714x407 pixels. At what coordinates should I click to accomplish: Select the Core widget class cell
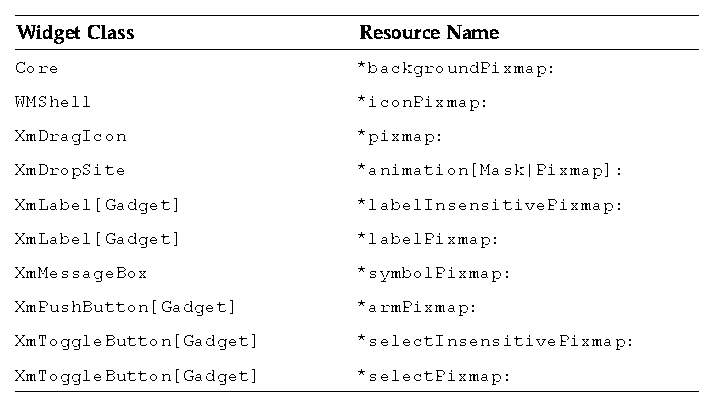[x=37, y=68]
